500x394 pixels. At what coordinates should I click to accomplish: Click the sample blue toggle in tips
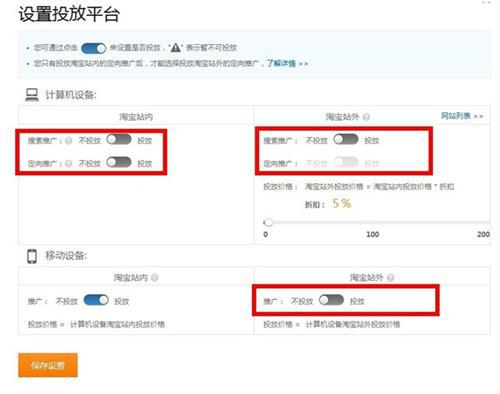[94, 48]
